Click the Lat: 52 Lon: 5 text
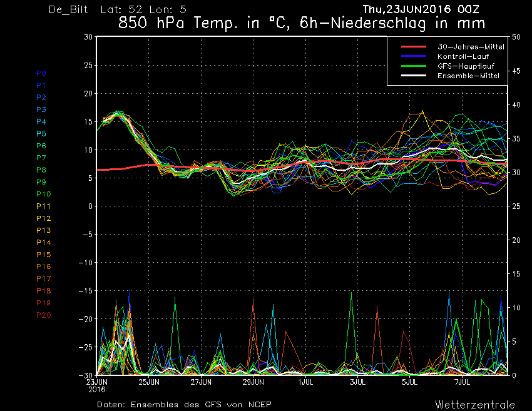 point(143,9)
